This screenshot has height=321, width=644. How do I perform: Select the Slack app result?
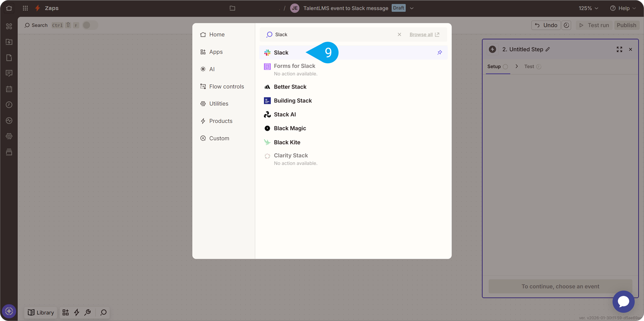coord(281,53)
